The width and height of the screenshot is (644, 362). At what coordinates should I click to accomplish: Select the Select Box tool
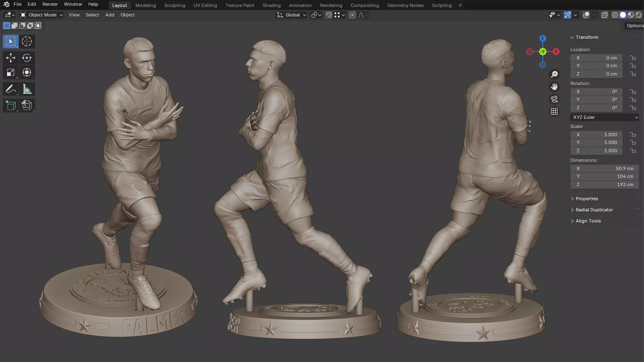tap(11, 42)
